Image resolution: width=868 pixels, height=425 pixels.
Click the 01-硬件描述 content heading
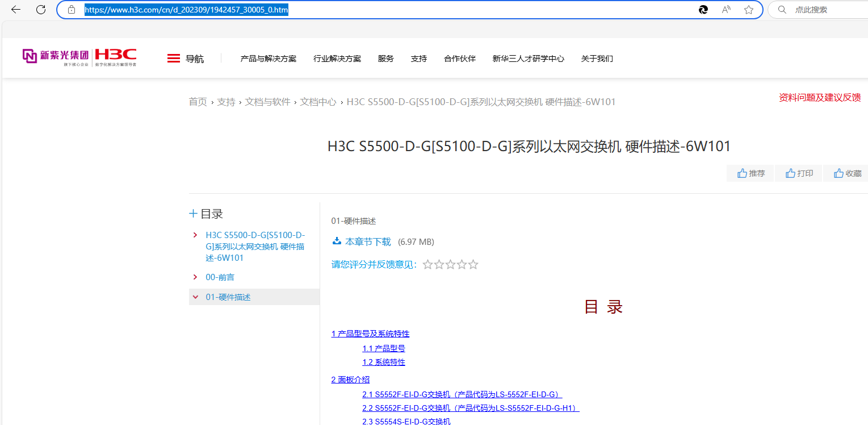click(x=354, y=221)
